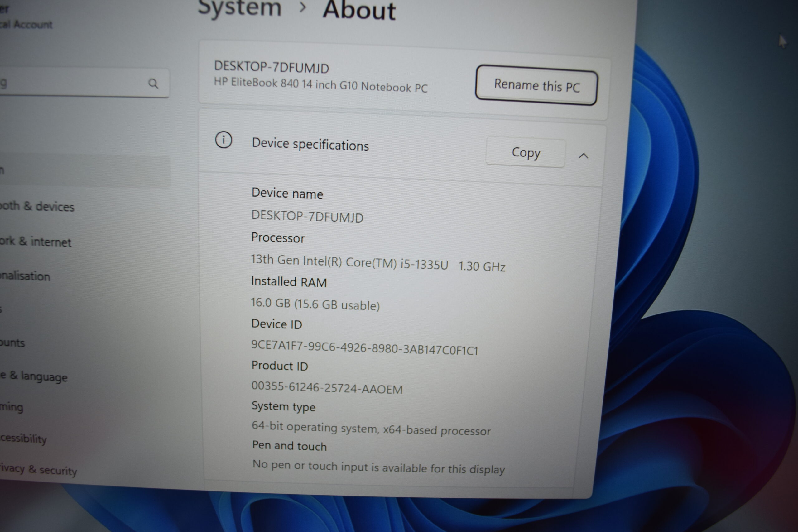Select the 16.0 GB installed RAM value

click(315, 304)
